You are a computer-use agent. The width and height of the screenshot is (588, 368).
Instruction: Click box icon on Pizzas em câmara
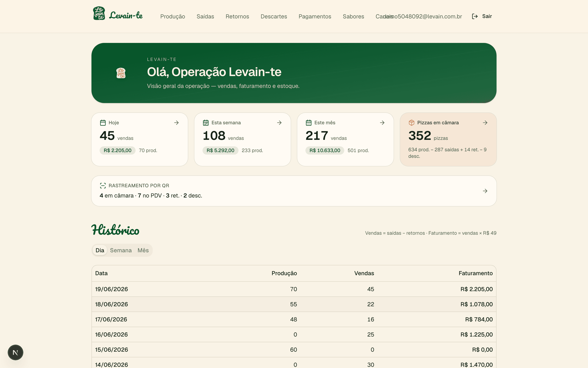point(412,123)
